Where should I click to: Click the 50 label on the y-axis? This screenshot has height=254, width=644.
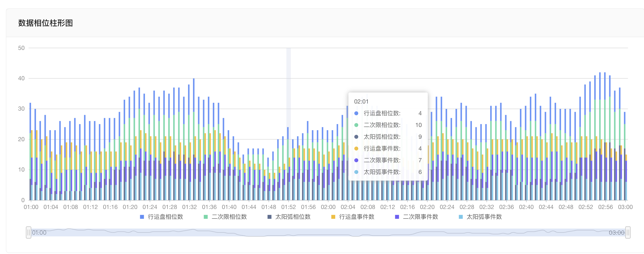pos(21,48)
